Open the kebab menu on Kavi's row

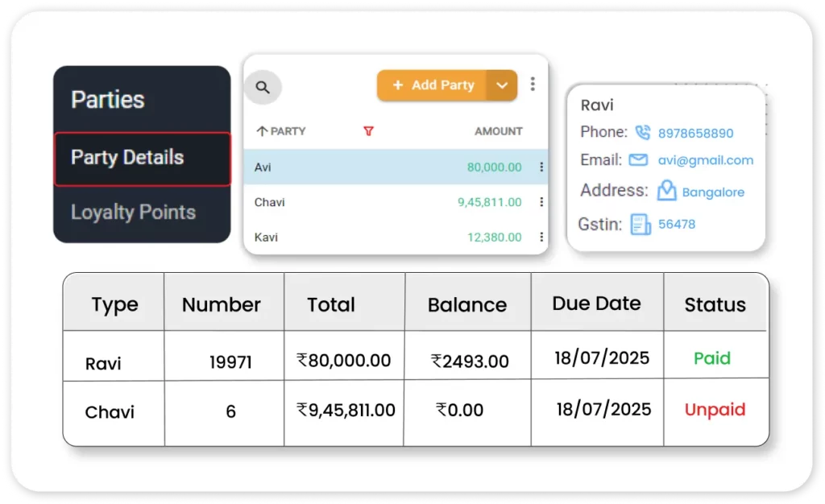click(541, 238)
